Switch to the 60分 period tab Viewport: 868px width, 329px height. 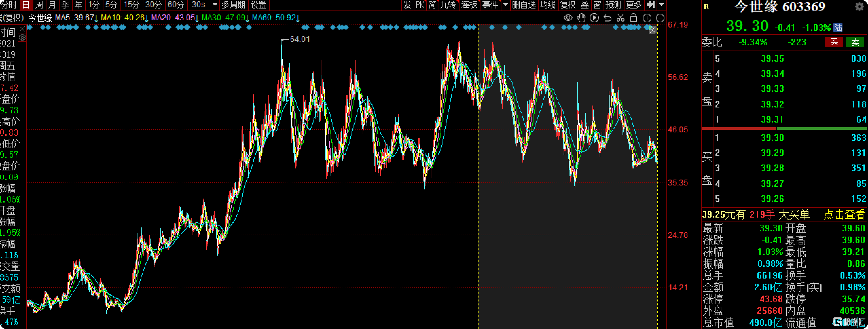coord(176,5)
